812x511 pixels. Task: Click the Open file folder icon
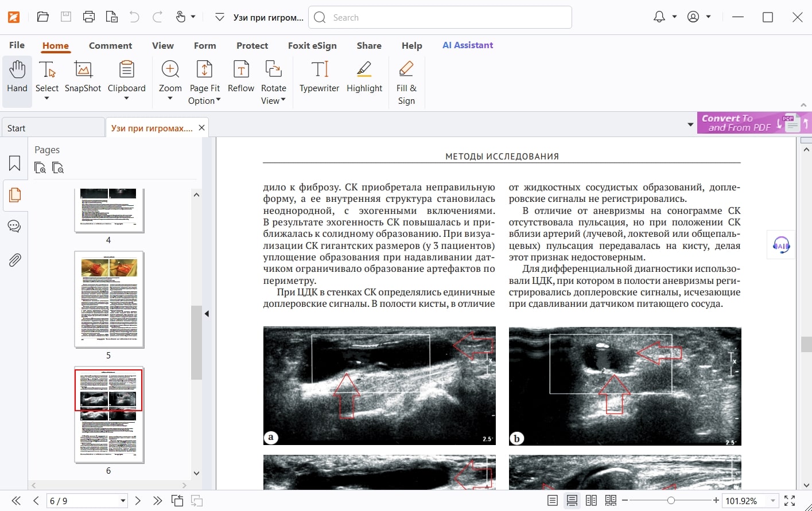click(x=43, y=17)
